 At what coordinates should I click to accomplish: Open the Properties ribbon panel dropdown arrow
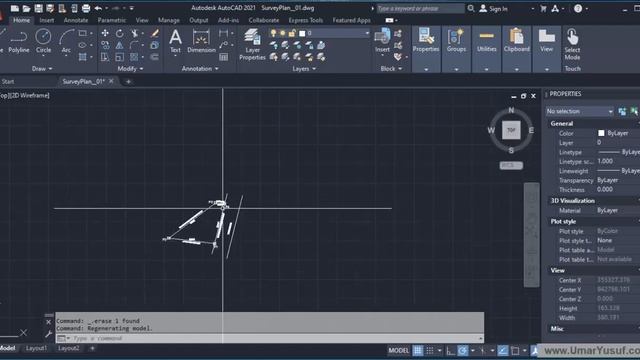(x=426, y=69)
